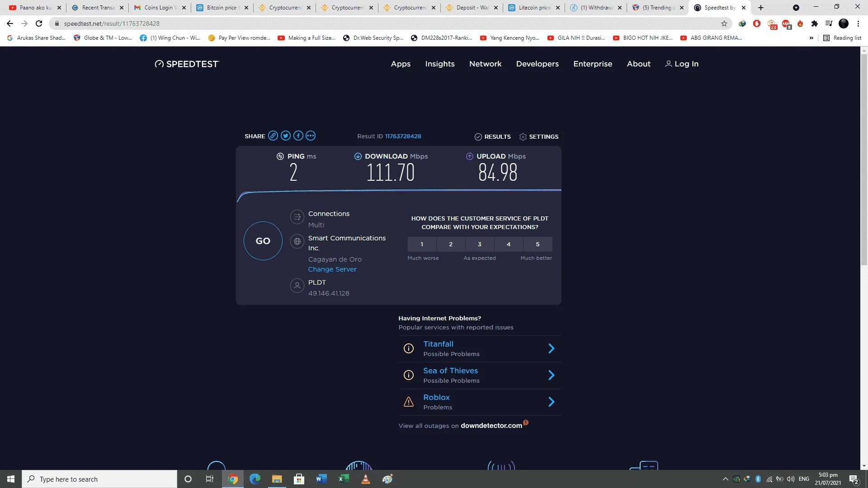The image size is (868, 488).
Task: Show hidden system tray icons
Action: pyautogui.click(x=726, y=479)
